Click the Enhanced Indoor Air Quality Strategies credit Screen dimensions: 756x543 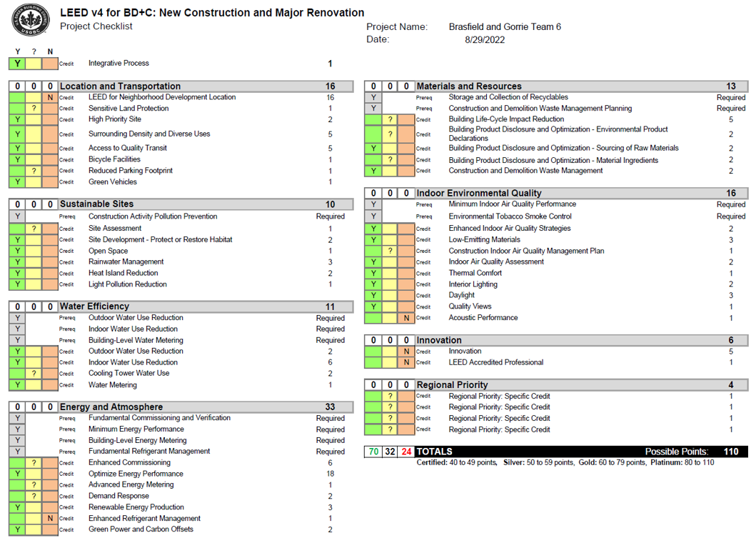(510, 229)
